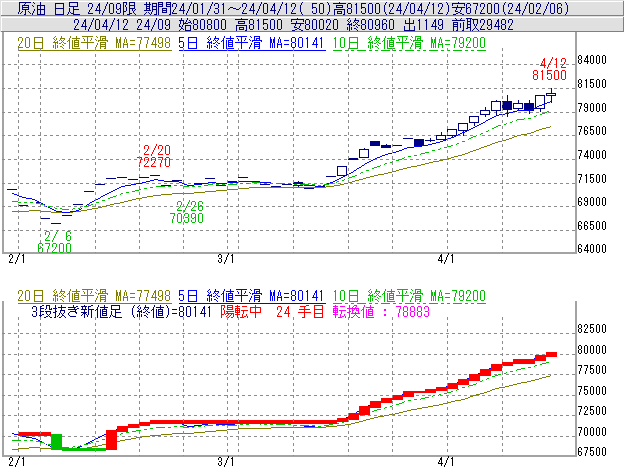The height and width of the screenshot is (475, 624).
Task: Click the 前取29482 value in header
Action: pos(483,25)
